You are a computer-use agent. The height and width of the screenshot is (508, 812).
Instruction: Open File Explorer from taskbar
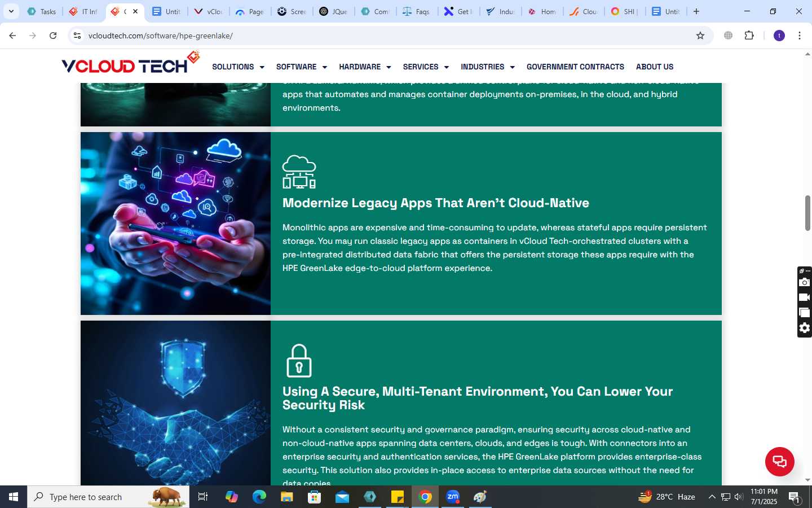pyautogui.click(x=286, y=497)
